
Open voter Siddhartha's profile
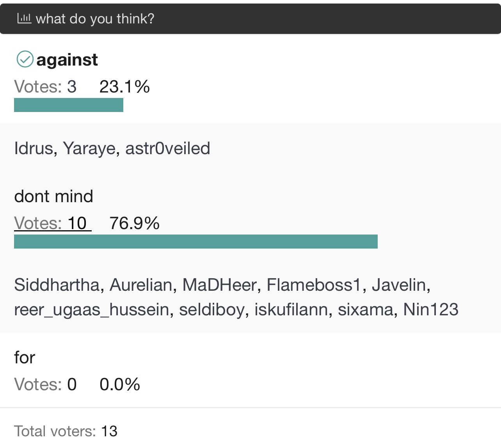click(x=57, y=285)
